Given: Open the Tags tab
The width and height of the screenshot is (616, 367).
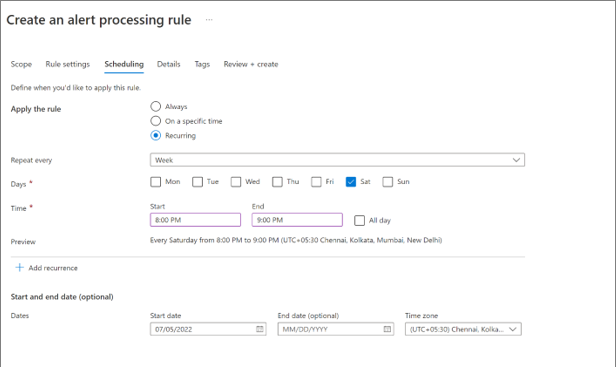Looking at the screenshot, I should coord(202,64).
